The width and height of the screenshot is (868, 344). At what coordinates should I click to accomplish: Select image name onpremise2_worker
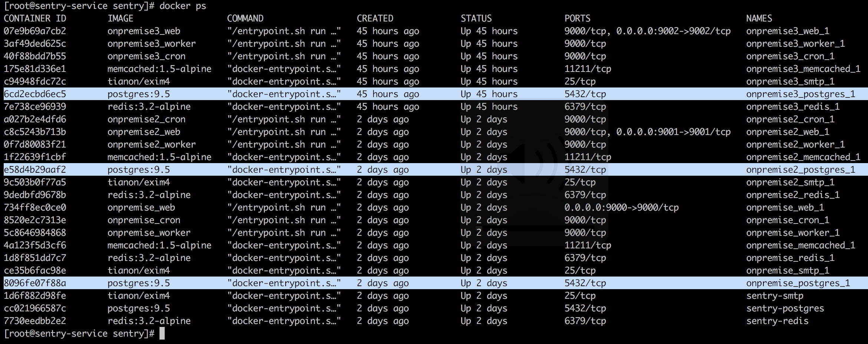point(152,145)
